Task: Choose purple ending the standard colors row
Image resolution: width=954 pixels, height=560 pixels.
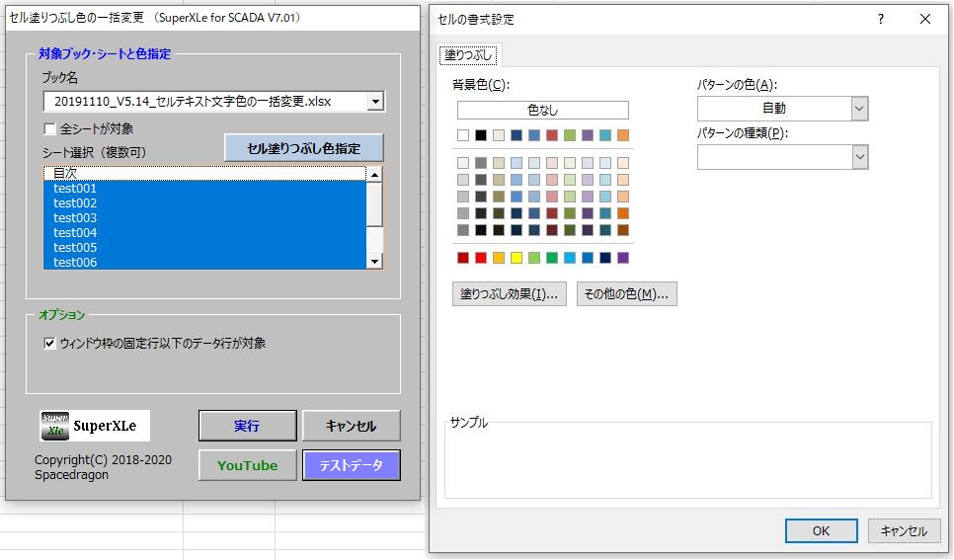Action: pos(623,258)
